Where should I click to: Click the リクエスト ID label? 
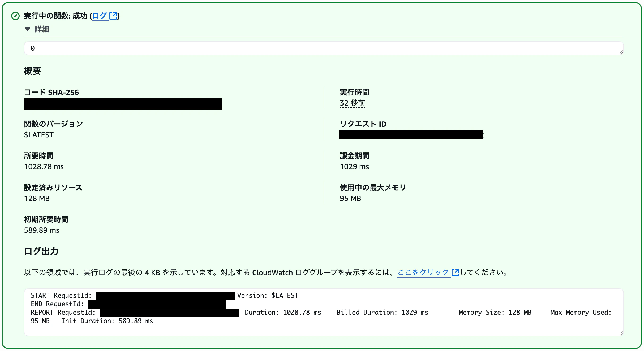click(x=363, y=124)
